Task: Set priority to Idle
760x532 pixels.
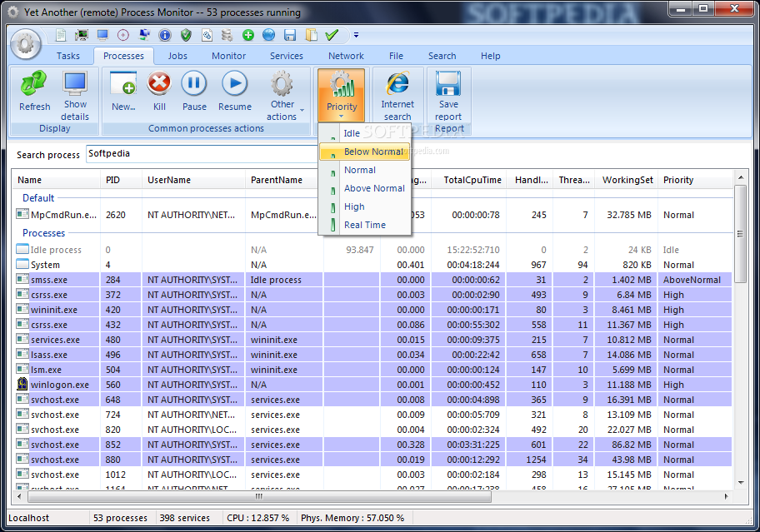Action: (364, 133)
